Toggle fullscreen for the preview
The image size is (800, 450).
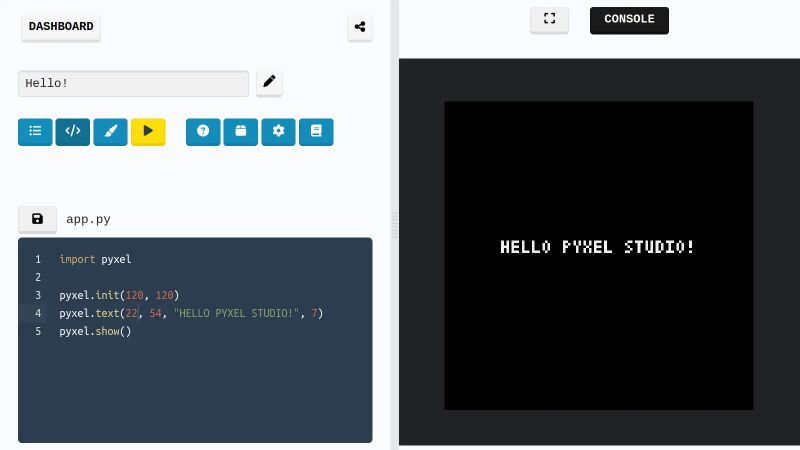point(549,19)
